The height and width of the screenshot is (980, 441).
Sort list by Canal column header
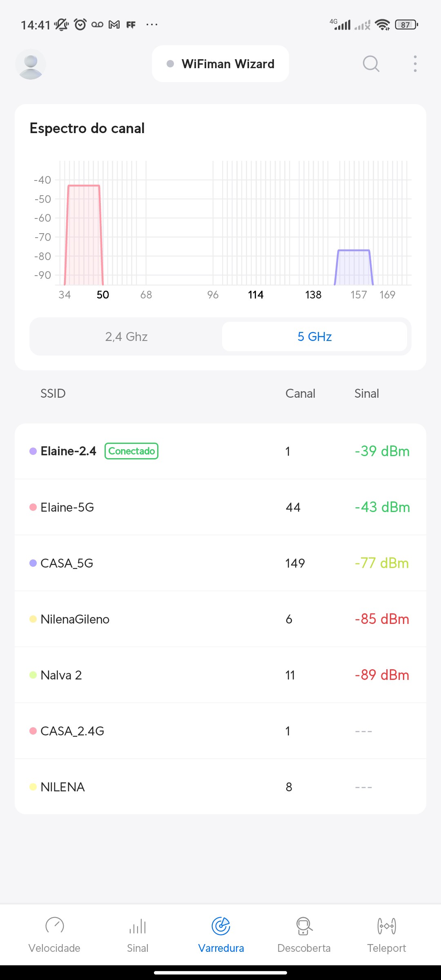pyautogui.click(x=300, y=394)
